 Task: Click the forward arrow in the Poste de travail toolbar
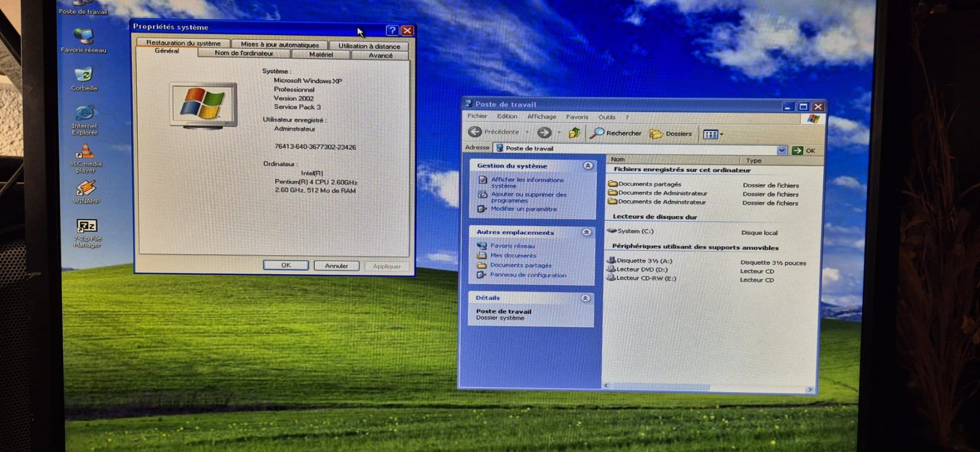(544, 132)
